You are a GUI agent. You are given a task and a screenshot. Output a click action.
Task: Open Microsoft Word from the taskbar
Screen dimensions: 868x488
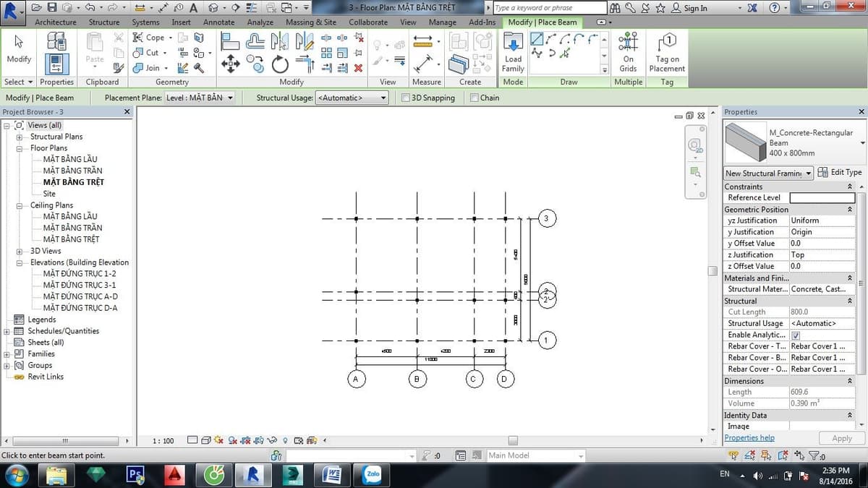coord(332,474)
